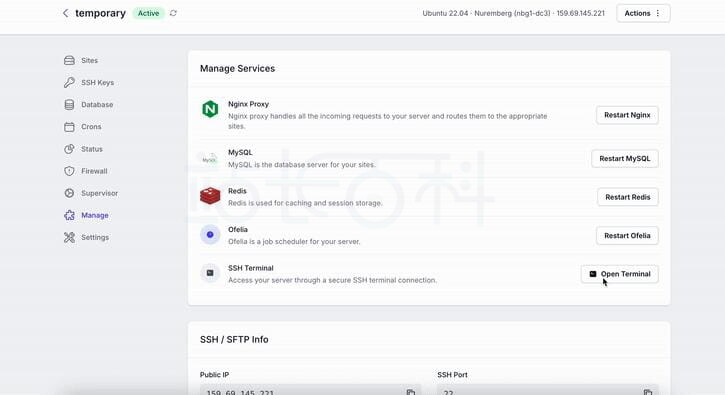Click the 'SSH / SFTP Info' heading

pos(234,339)
